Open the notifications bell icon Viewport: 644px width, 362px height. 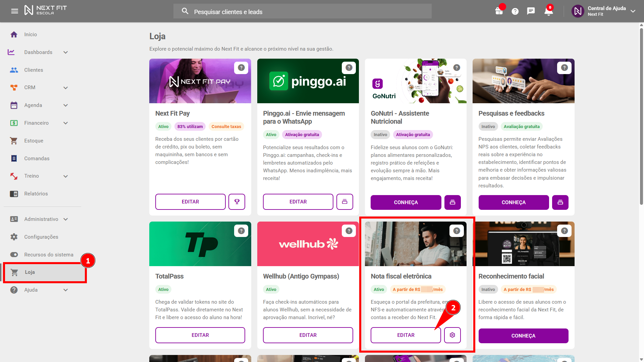[x=548, y=12]
